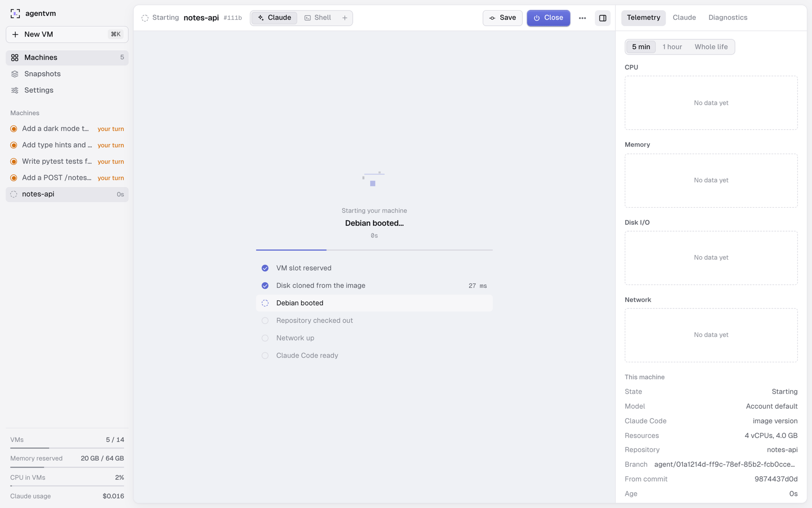Click the 'Network up' step

click(374, 338)
